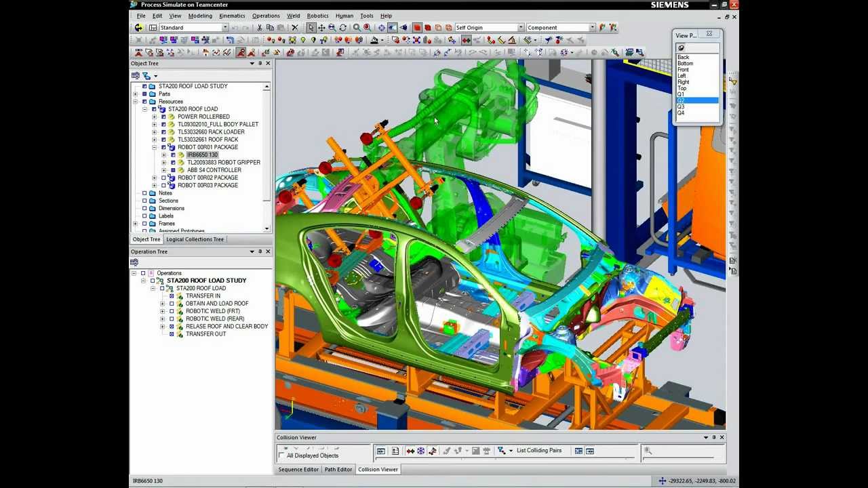Click the text annotation T icon
Viewport: 868px width, 488px height.
[324, 41]
